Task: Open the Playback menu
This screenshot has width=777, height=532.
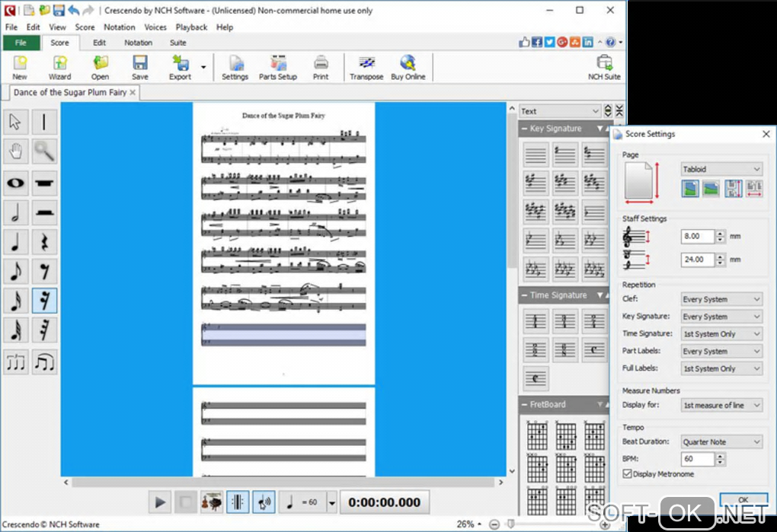Action: [x=191, y=27]
